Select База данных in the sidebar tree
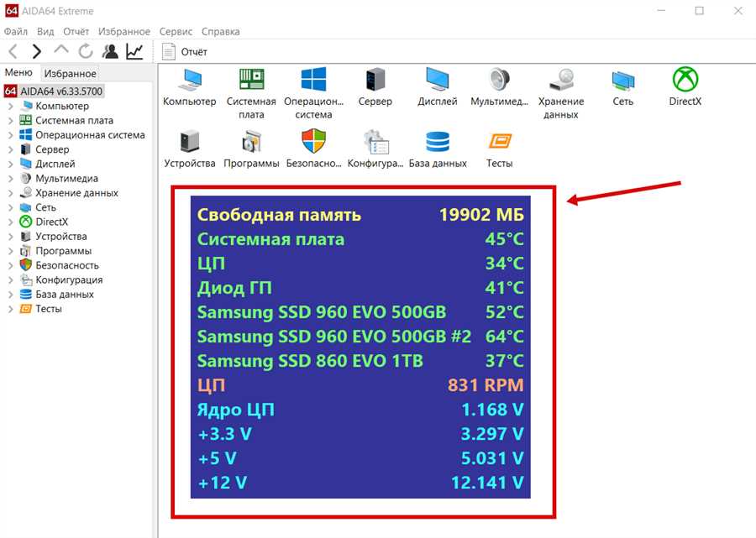Screen dimensions: 756x538 pyautogui.click(x=57, y=295)
